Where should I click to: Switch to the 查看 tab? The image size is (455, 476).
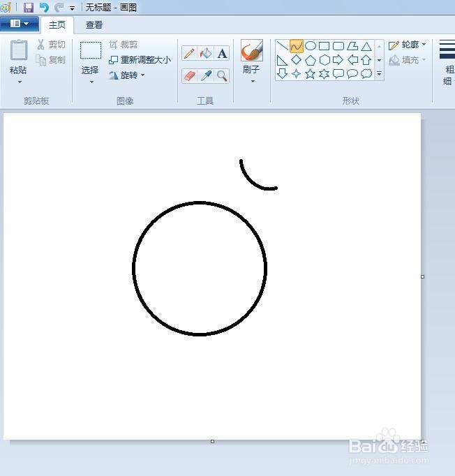[x=94, y=25]
